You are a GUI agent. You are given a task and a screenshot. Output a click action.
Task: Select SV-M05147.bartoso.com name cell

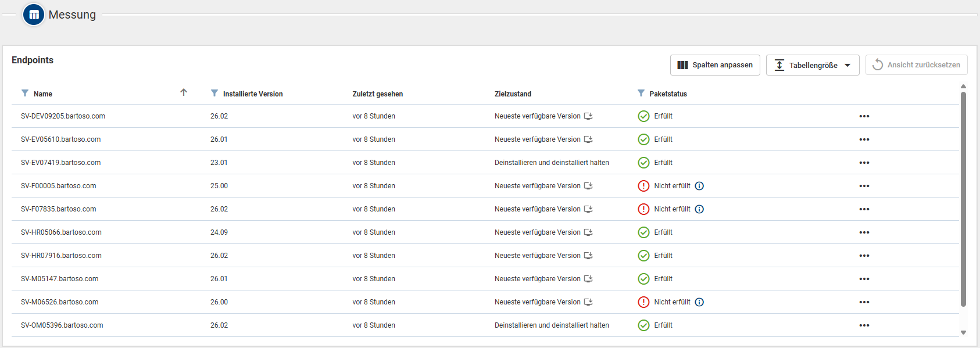[60, 279]
